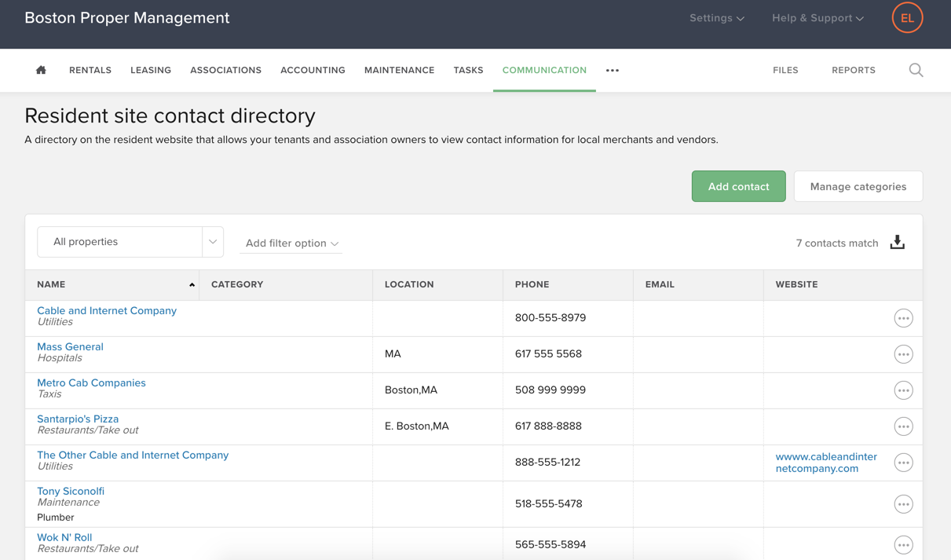Click the download contacts icon
The image size is (951, 560).
[898, 243]
